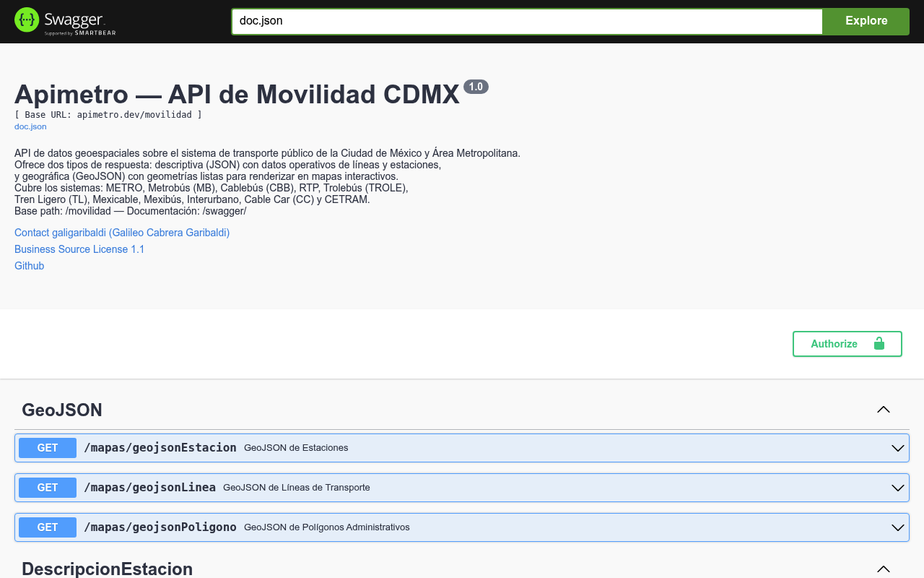Click GET badge for geojsonLinea
924x578 pixels.
click(48, 488)
